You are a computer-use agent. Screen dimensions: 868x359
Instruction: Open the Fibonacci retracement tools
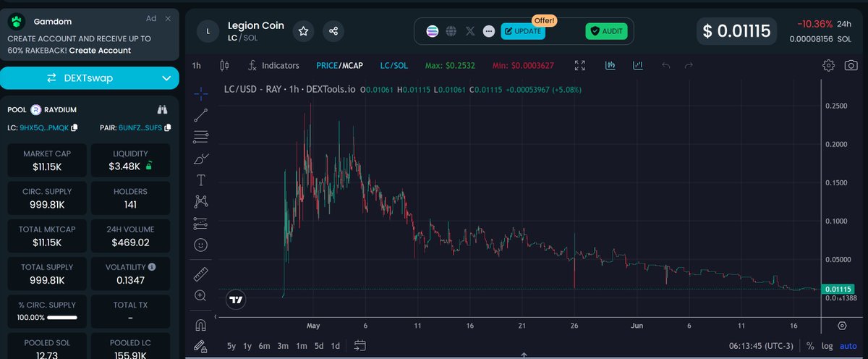[x=201, y=136]
